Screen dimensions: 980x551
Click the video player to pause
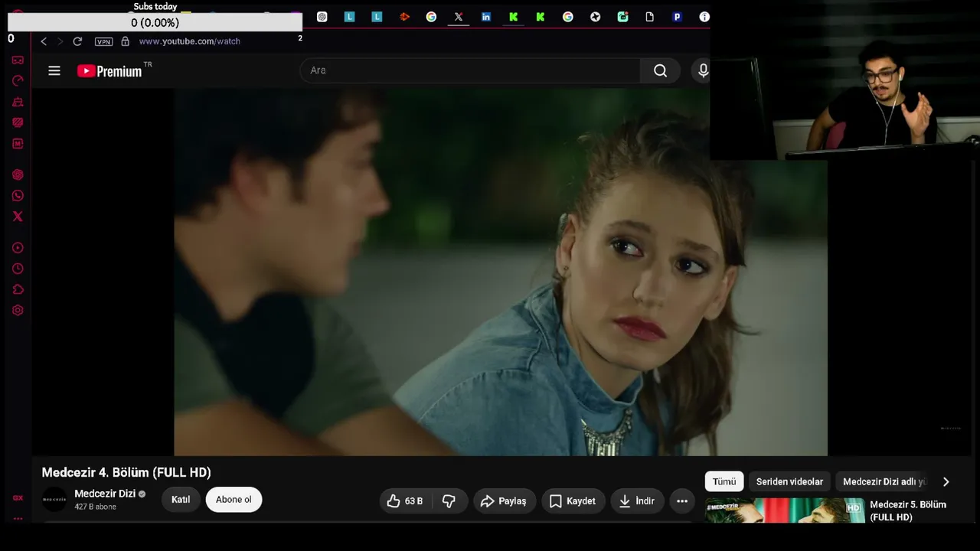click(501, 272)
